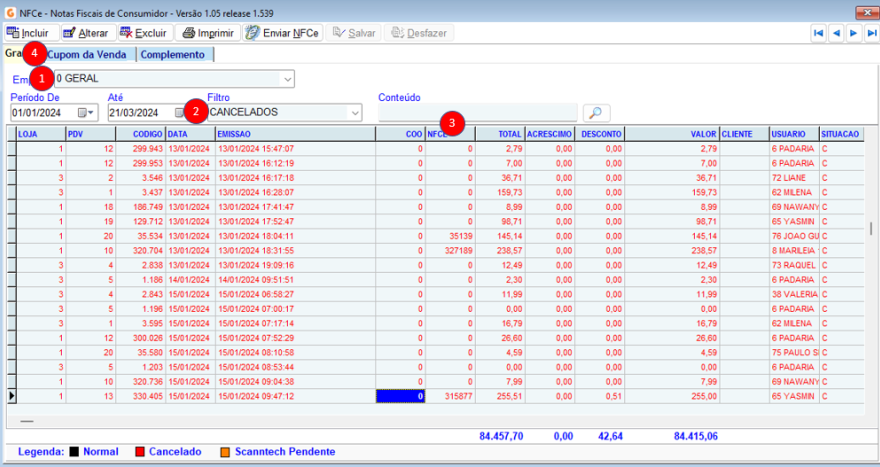Image resolution: width=880 pixels, height=467 pixels.
Task: Go to previous record arrow
Action: pyautogui.click(x=836, y=33)
